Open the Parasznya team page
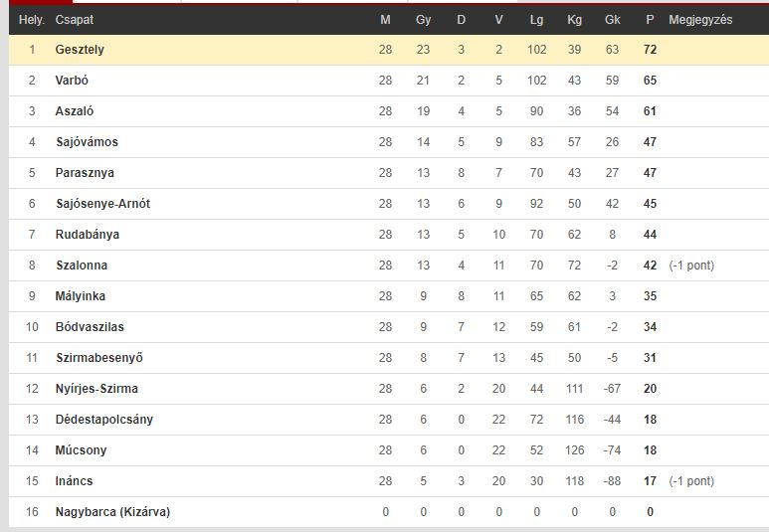The image size is (769, 532). tap(85, 173)
